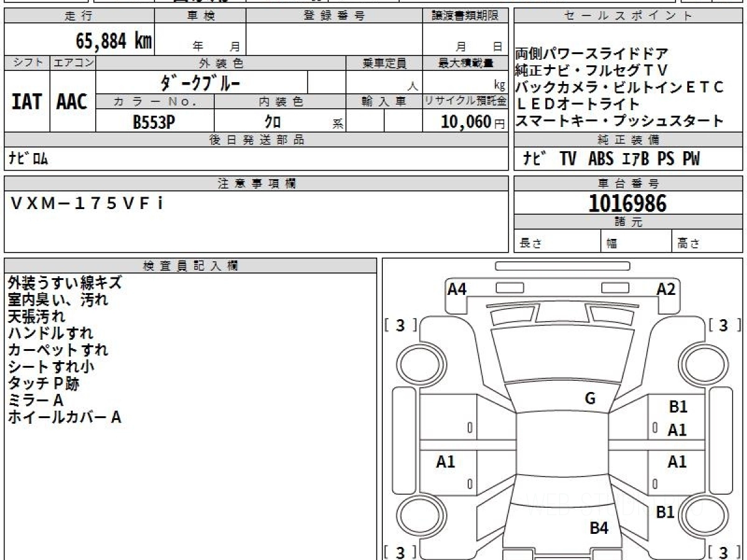Click the 走行 column header
Viewport: 747px width, 560px height.
[x=78, y=17]
